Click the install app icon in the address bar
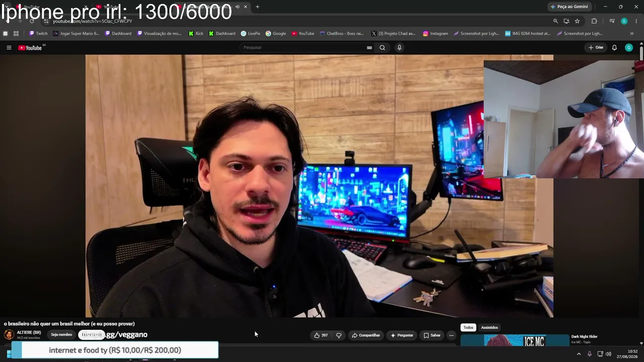The image size is (644, 362). [x=567, y=21]
